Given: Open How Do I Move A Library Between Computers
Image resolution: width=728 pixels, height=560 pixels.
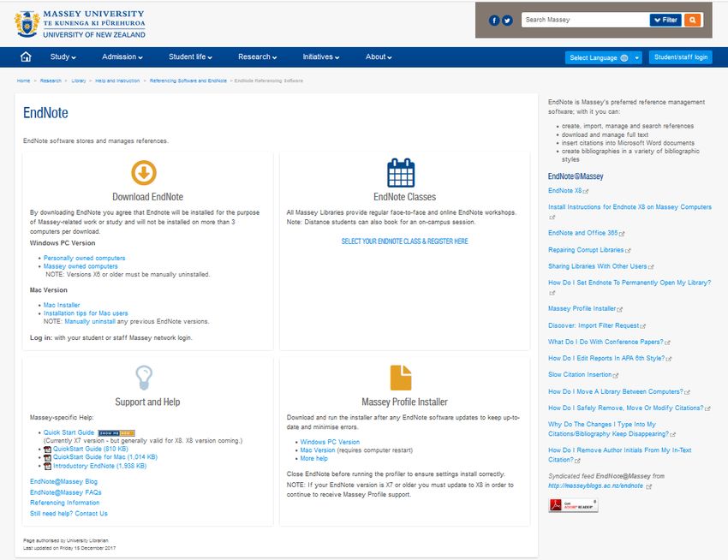Looking at the screenshot, I should click(x=616, y=392).
